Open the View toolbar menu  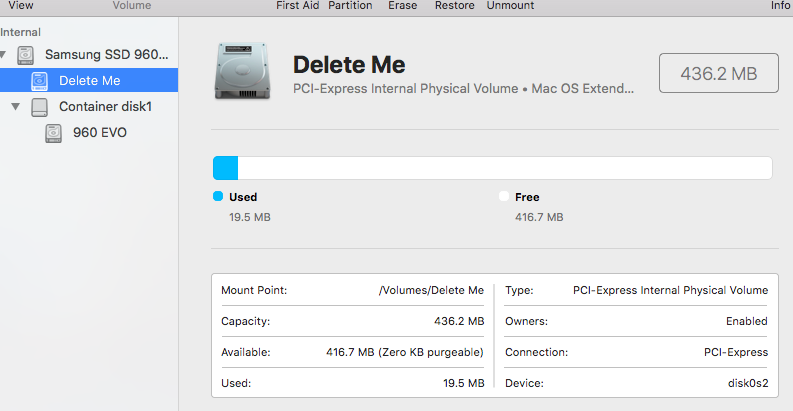(21, 6)
